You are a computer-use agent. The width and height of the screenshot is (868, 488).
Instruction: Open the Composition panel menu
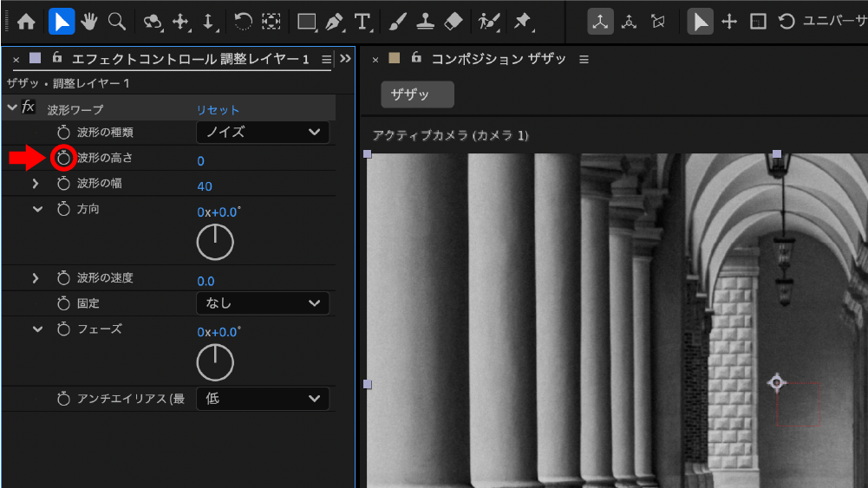click(x=584, y=59)
